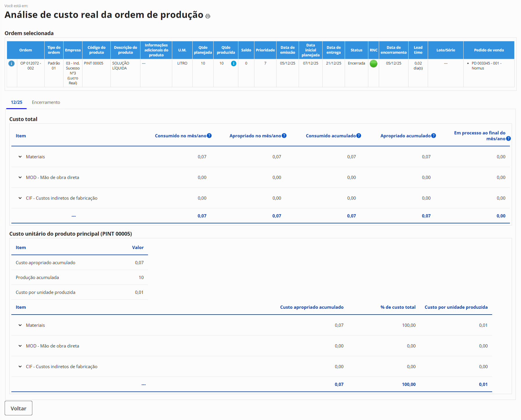Click the info icon next to Qtde produzida
521x420 pixels.
tap(233, 63)
